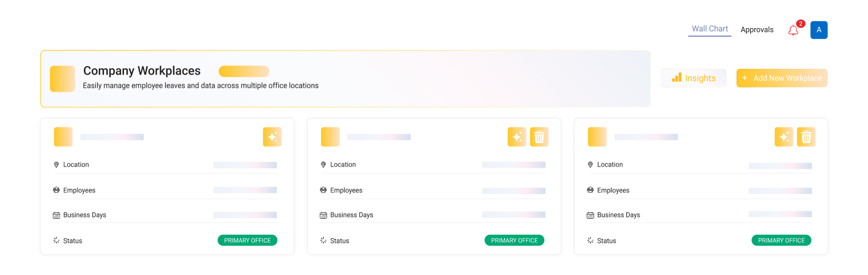The height and width of the screenshot is (275, 868).
Task: Click the sparkle icon on the third workplace card
Action: (x=784, y=137)
